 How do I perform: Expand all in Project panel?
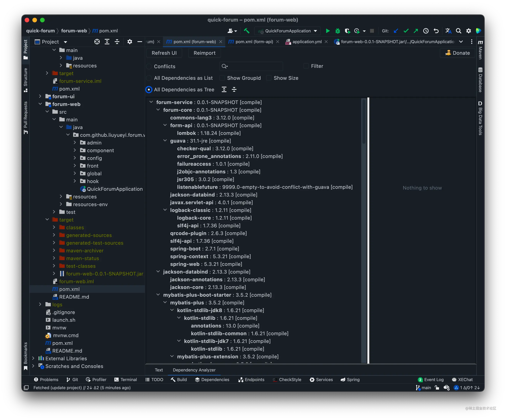[x=107, y=42]
